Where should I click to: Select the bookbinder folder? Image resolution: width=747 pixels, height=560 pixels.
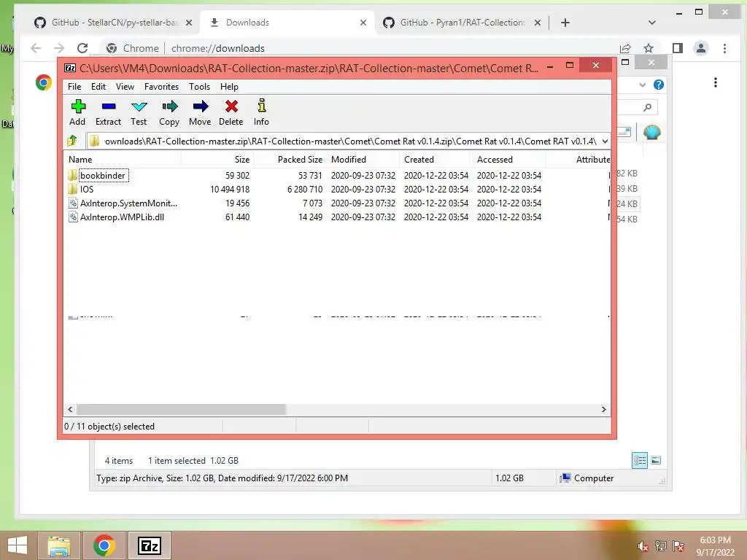(x=102, y=175)
